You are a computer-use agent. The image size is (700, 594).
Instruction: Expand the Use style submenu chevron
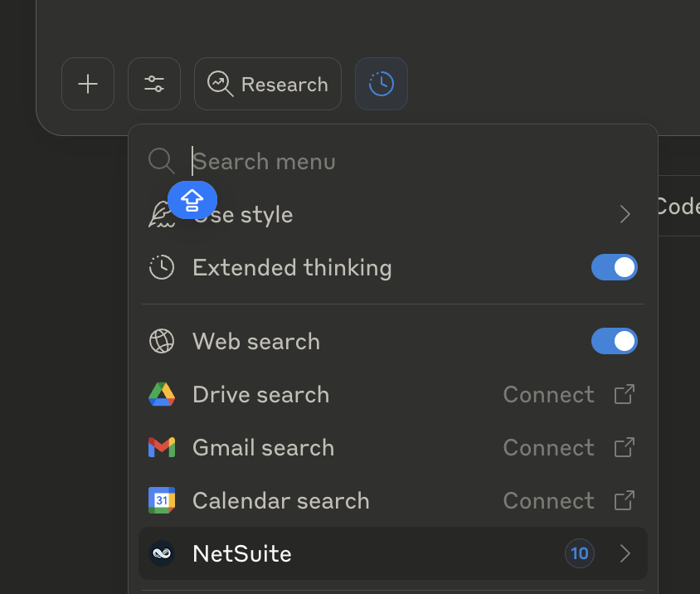point(625,215)
